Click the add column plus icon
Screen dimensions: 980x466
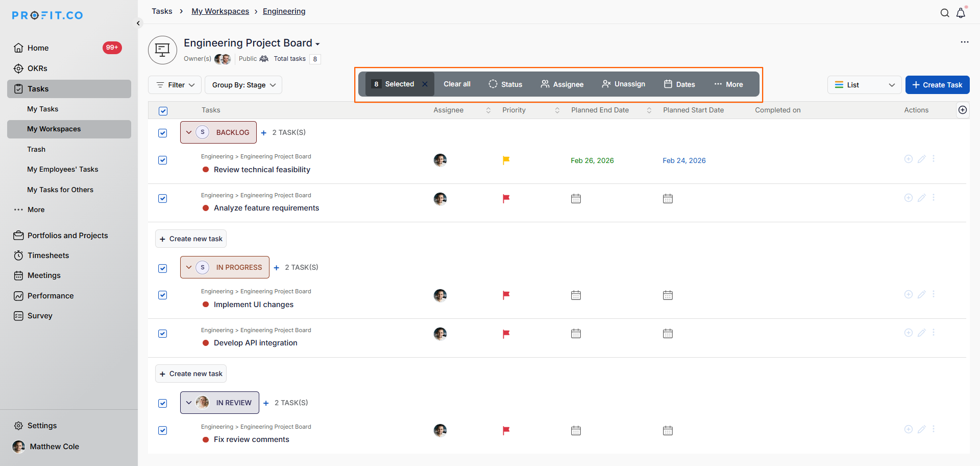coord(962,110)
